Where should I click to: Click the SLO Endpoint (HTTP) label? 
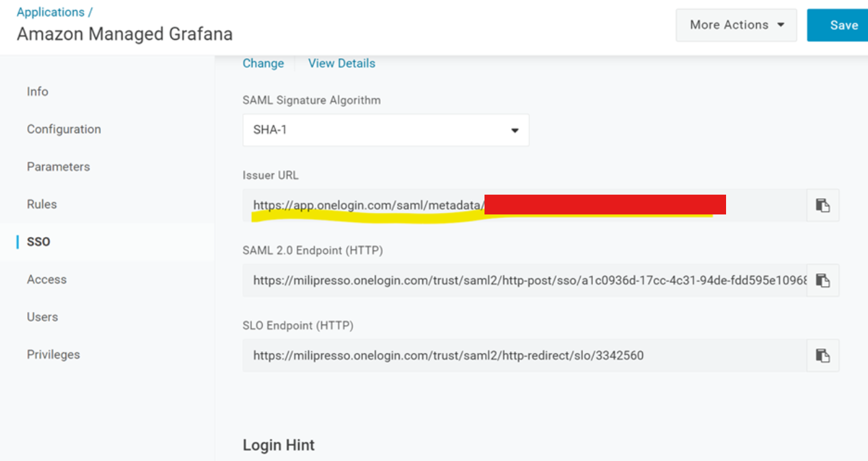298,326
